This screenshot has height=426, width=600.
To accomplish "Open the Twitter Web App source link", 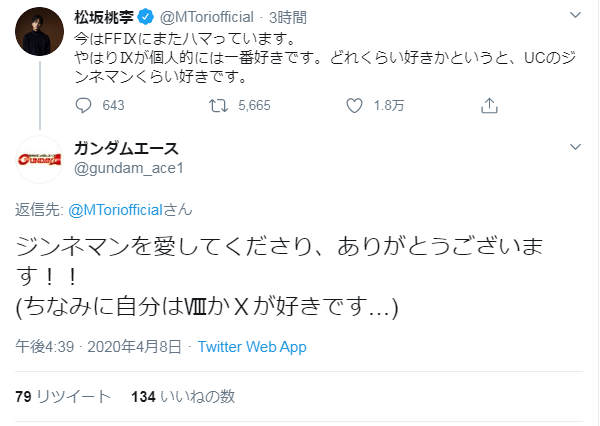I will coord(252,347).
